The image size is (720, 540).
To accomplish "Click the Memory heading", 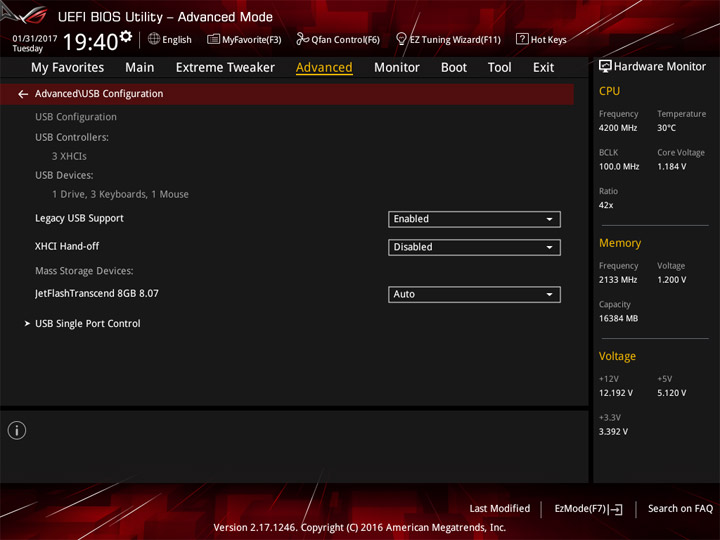I will (x=620, y=243).
